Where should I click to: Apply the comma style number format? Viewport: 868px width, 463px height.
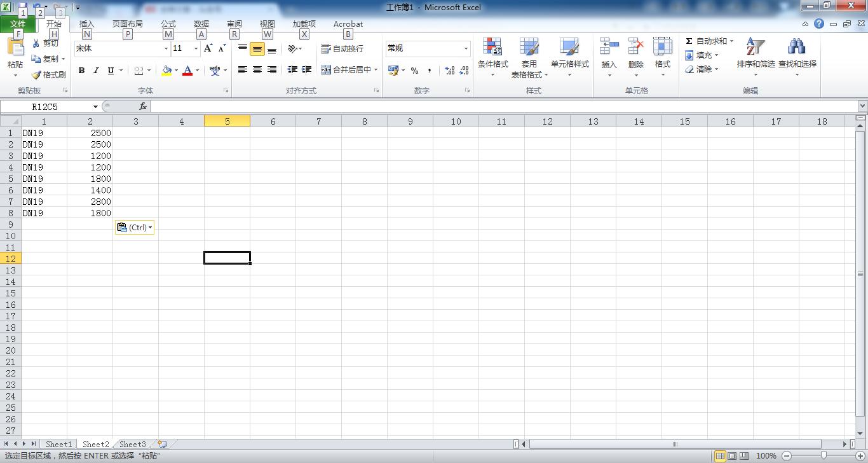tap(430, 71)
